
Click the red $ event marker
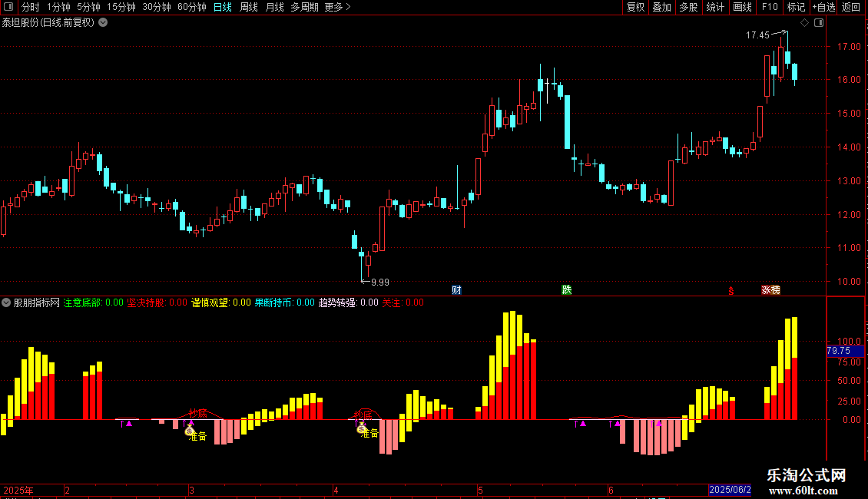[731, 290]
